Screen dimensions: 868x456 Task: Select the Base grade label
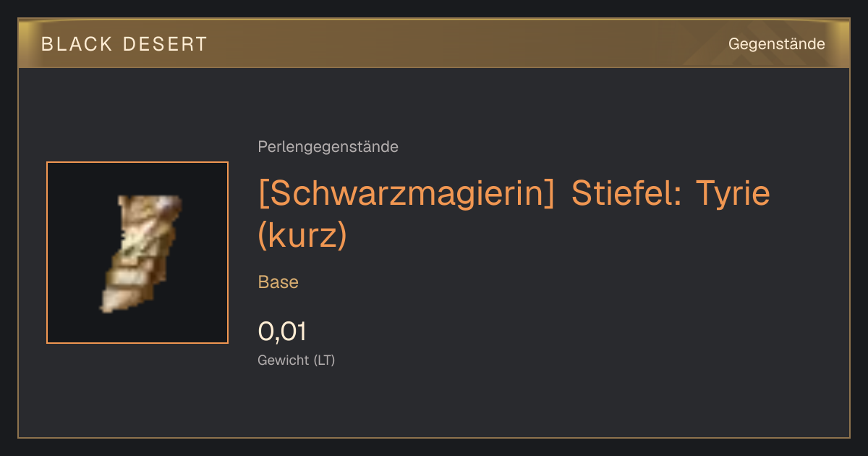278,282
